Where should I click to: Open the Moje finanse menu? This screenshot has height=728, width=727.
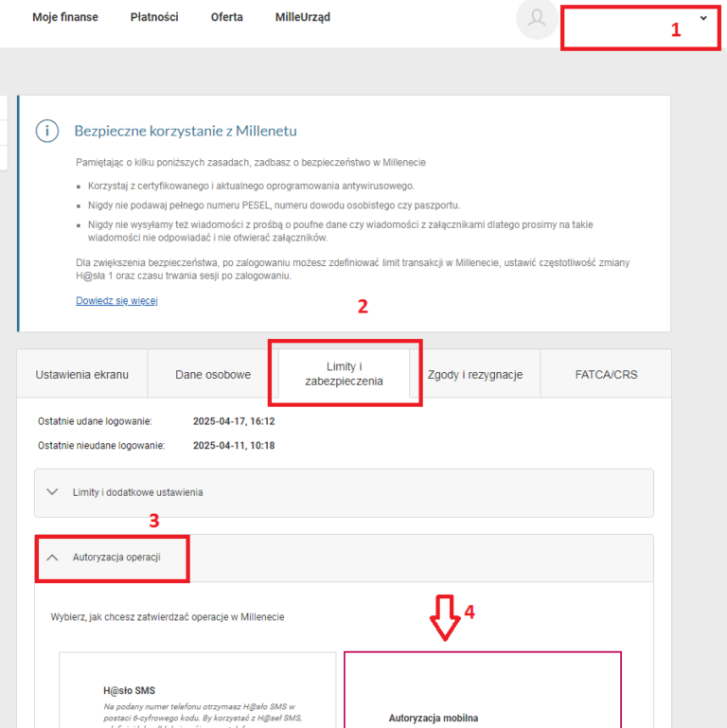pyautogui.click(x=64, y=17)
